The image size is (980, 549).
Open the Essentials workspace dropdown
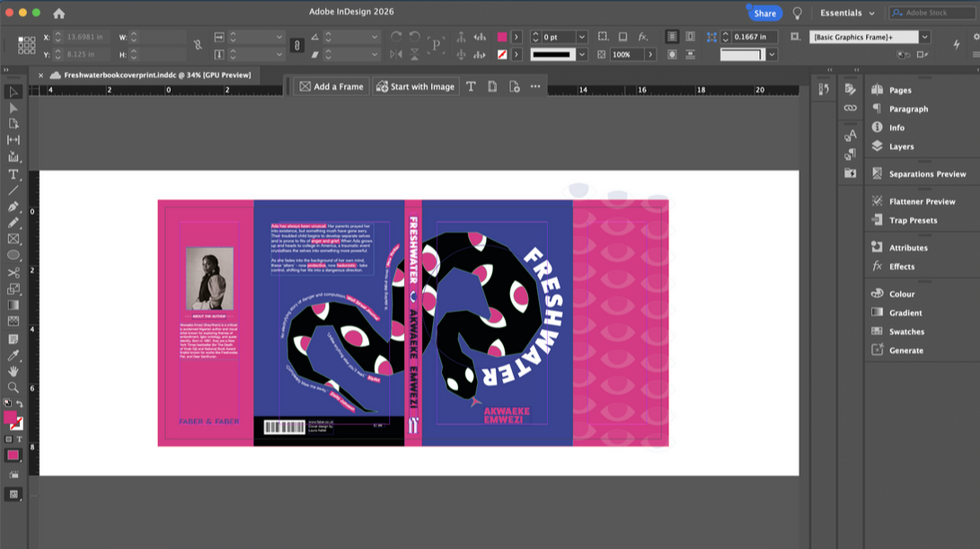click(847, 13)
